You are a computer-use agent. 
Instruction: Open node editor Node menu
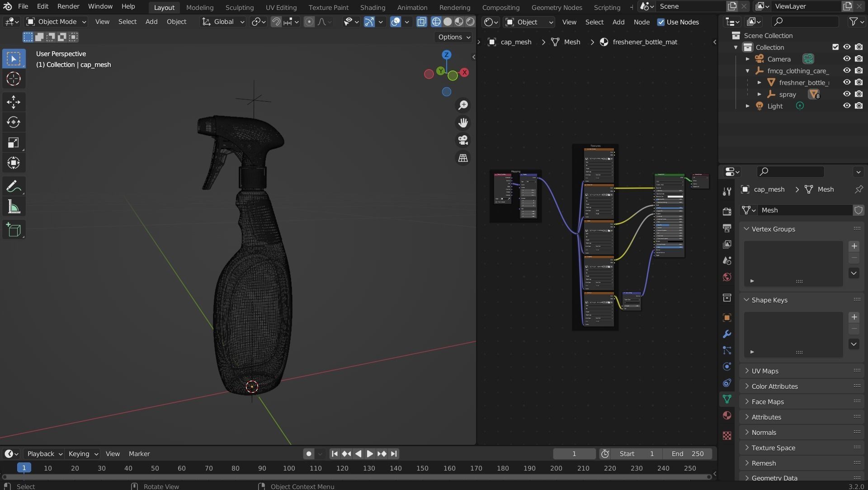pos(641,22)
